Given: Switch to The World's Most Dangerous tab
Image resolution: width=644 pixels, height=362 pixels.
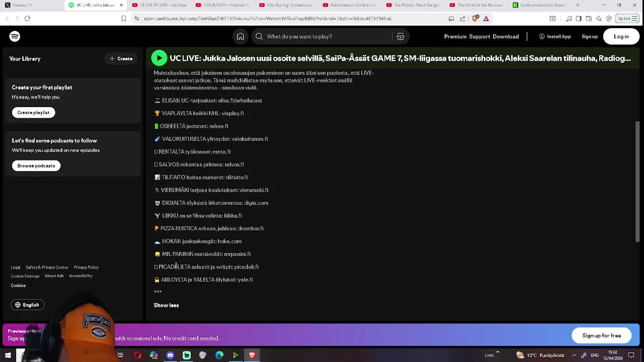Looking at the screenshot, I should click(x=413, y=5).
